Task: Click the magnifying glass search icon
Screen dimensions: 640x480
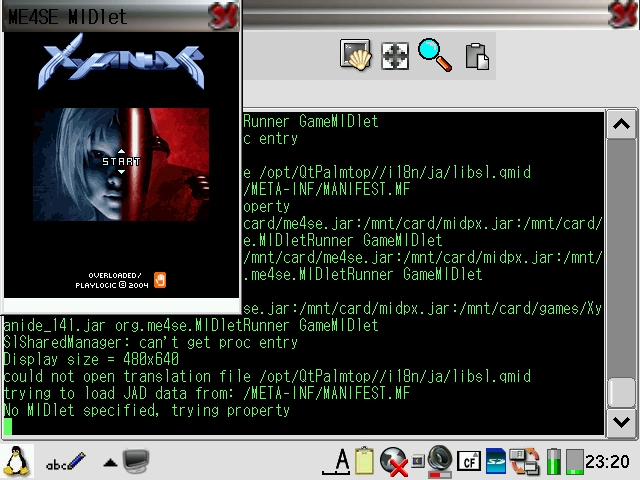Action: click(435, 56)
